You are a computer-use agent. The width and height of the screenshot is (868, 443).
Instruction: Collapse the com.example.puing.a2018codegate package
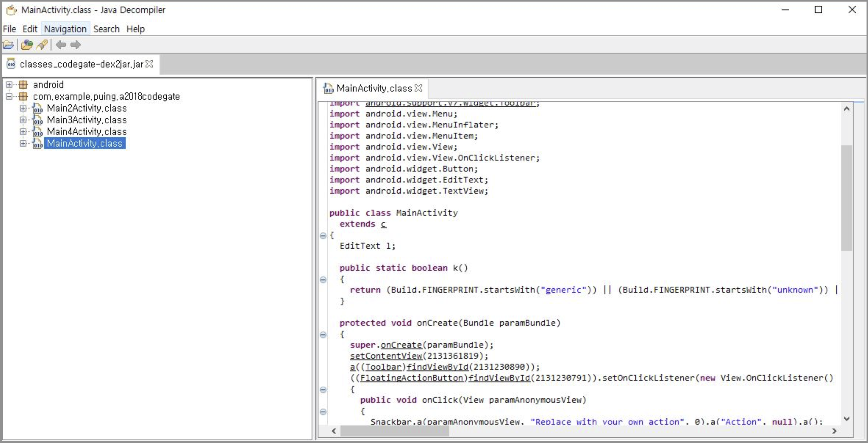(9, 97)
